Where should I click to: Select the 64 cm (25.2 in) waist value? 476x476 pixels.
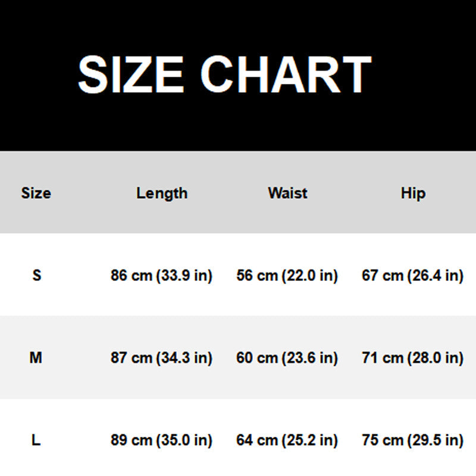click(x=287, y=441)
